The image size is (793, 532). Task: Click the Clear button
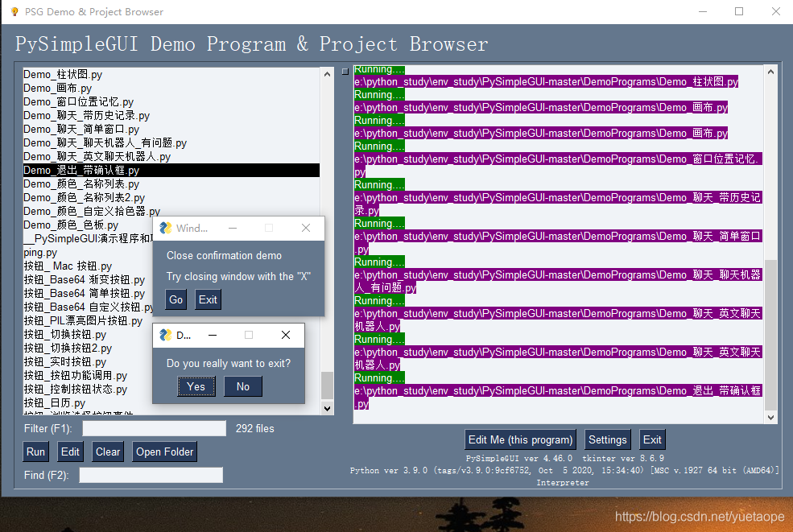(x=108, y=452)
